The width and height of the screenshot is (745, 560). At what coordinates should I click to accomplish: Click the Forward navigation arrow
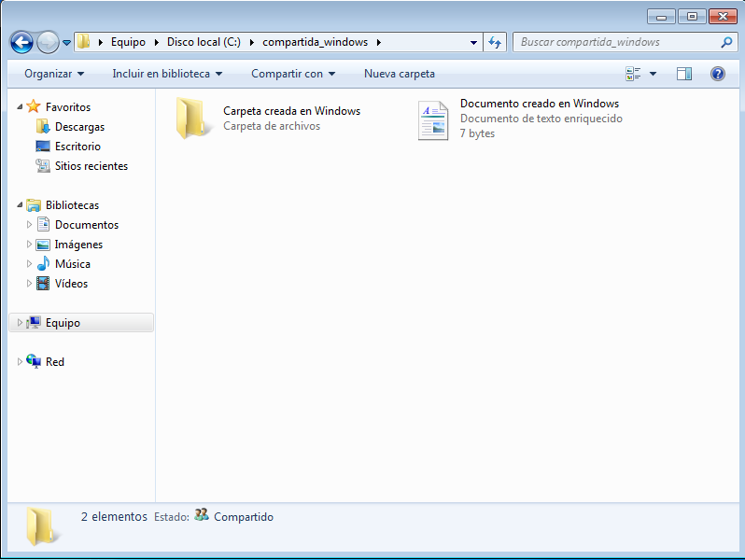[48, 43]
